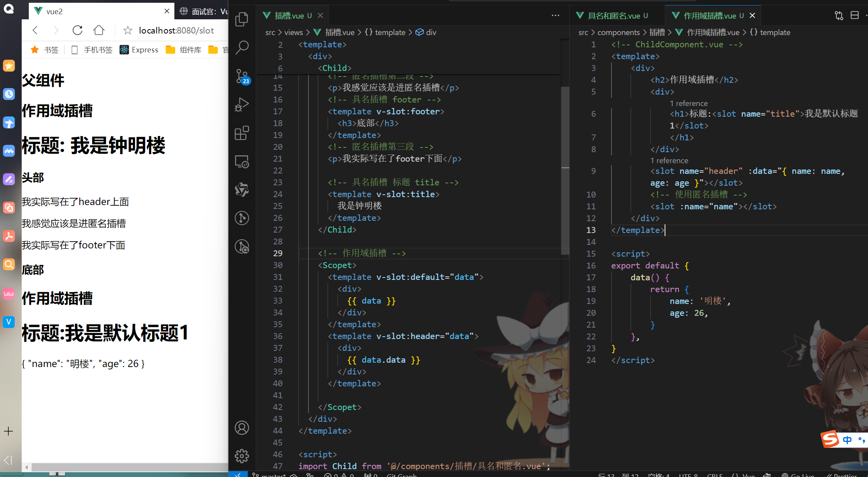Collapse the browser sidebar with bottom arrow
Image resolution: width=868 pixels, height=477 pixels.
8,460
